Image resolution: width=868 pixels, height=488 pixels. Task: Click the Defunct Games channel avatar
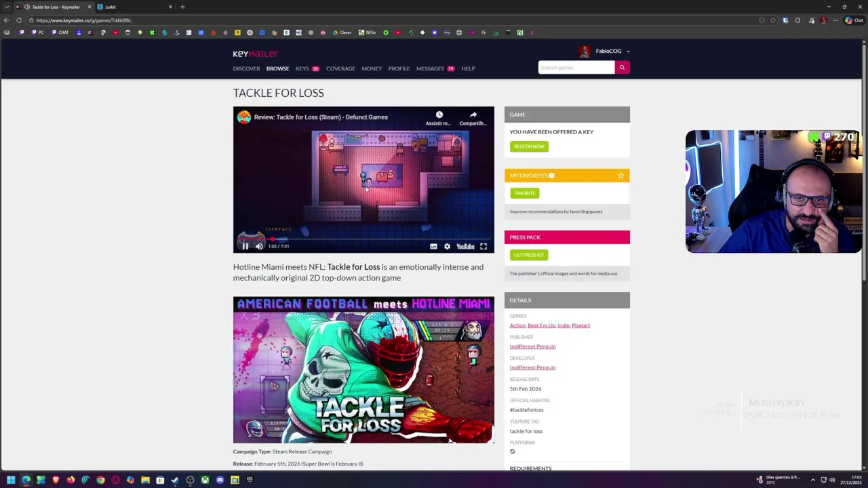243,117
